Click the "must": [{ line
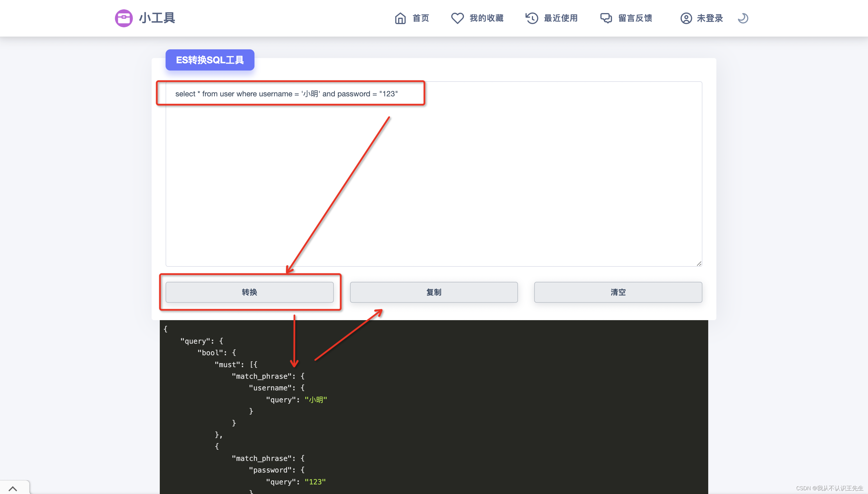 pyautogui.click(x=236, y=364)
